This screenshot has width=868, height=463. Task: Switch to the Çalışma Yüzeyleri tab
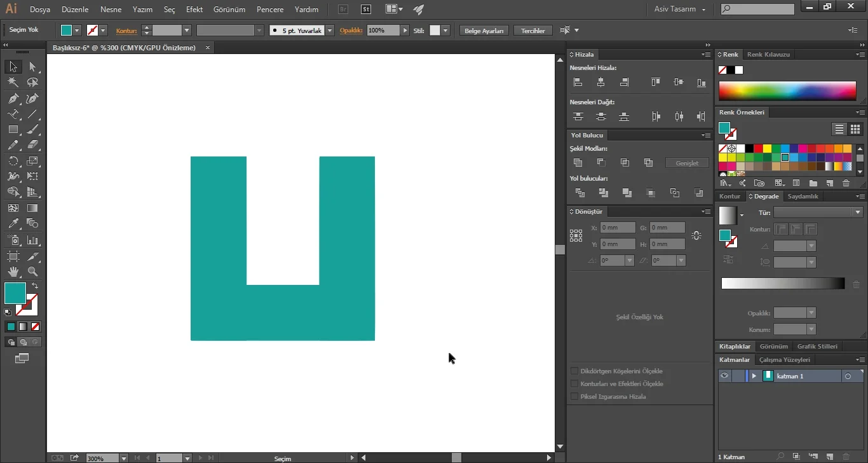click(x=785, y=360)
